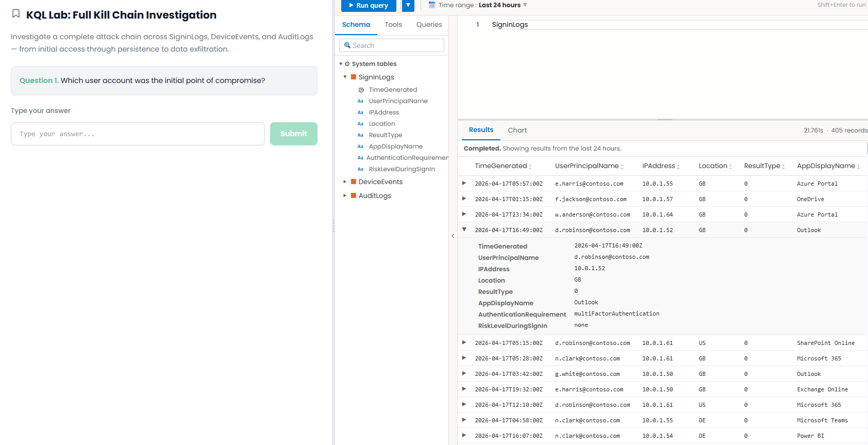Collapse the expanded d.robinson Outlook row
This screenshot has width=868, height=445.
coord(464,229)
